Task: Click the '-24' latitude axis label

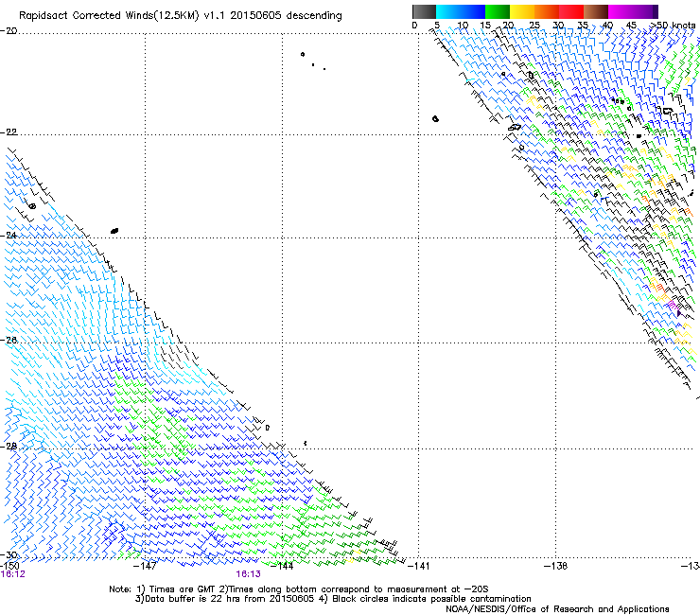Action: (9, 235)
